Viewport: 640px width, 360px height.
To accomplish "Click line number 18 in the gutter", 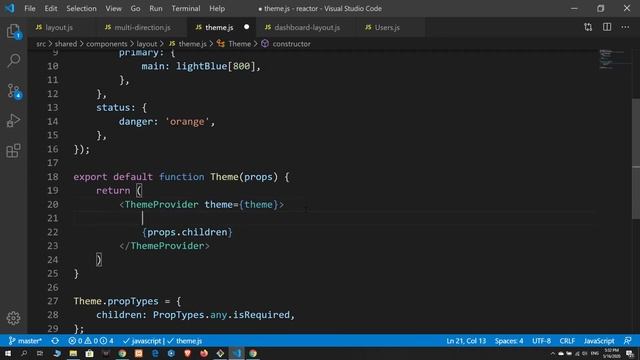I will tap(53, 177).
